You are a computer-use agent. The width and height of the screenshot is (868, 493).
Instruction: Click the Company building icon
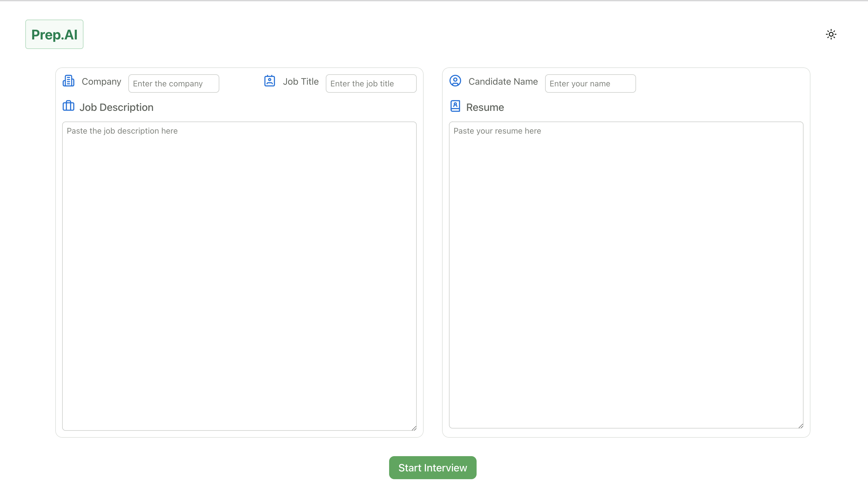[68, 81]
